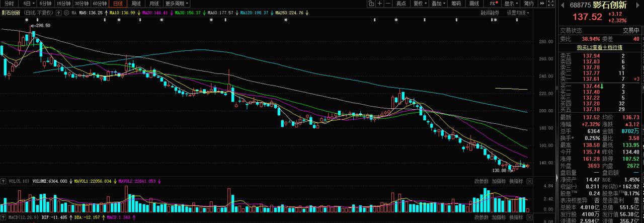
Task: Open the 复权 dropdown
Action: pos(420,4)
